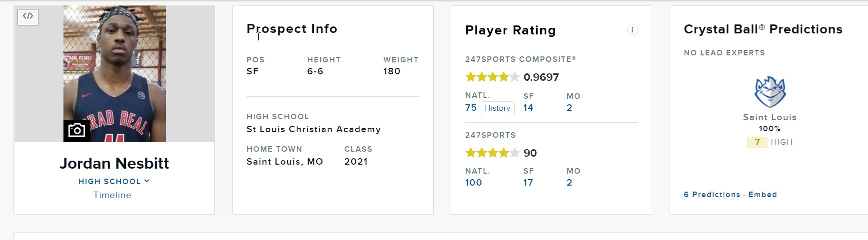Click the Embed link in Crystal Ball
Image resolution: width=868 pixels, height=240 pixels.
point(763,195)
